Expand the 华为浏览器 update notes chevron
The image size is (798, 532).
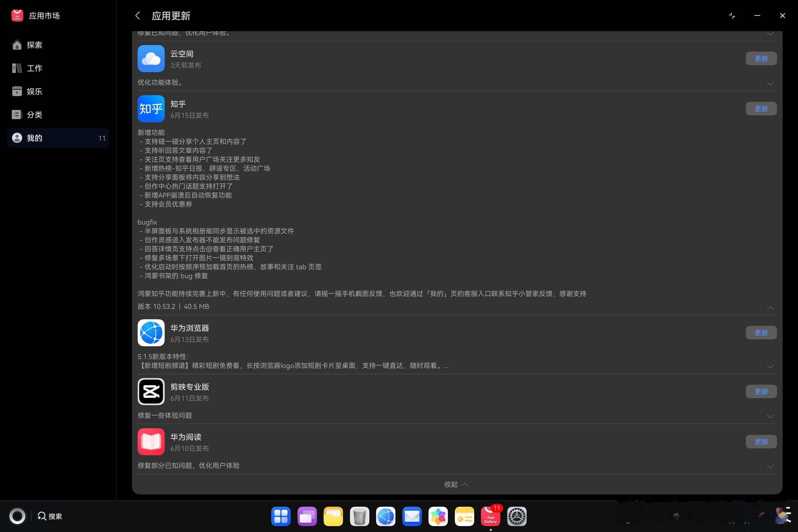[x=770, y=367]
